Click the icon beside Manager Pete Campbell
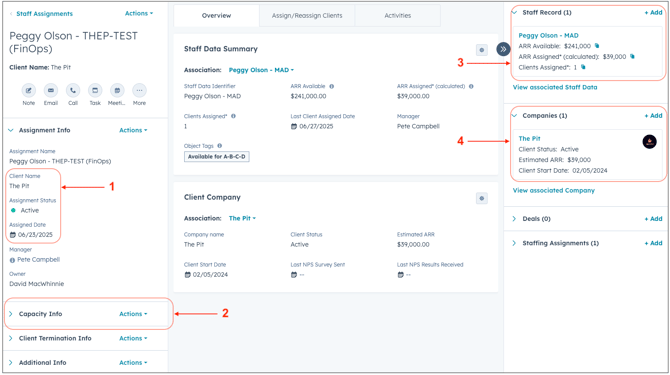Screen dimensions: 670x375 click(12, 260)
